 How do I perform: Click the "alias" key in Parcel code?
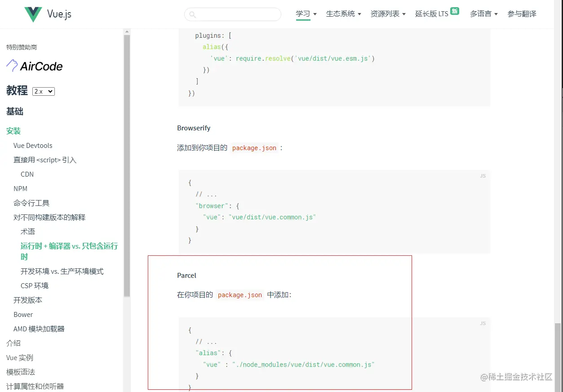208,353
